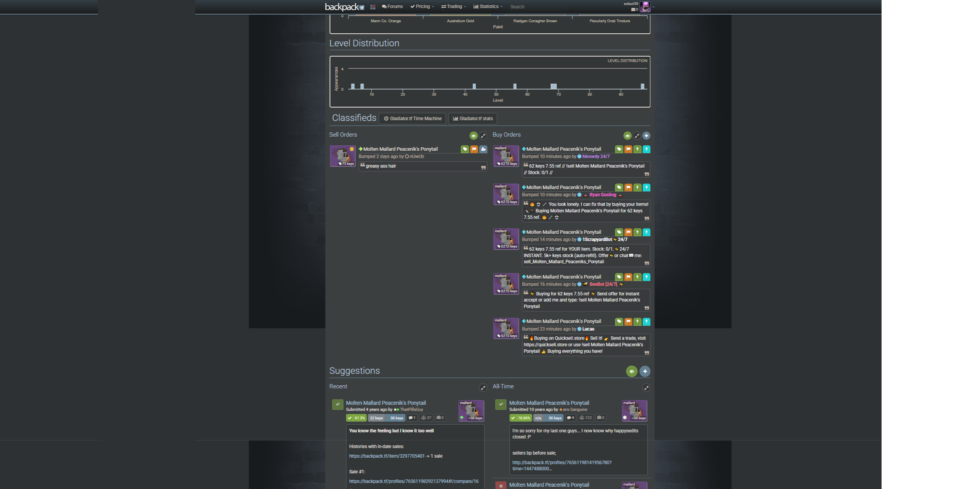Toggle Buy Orders visibility eye icon

[627, 136]
